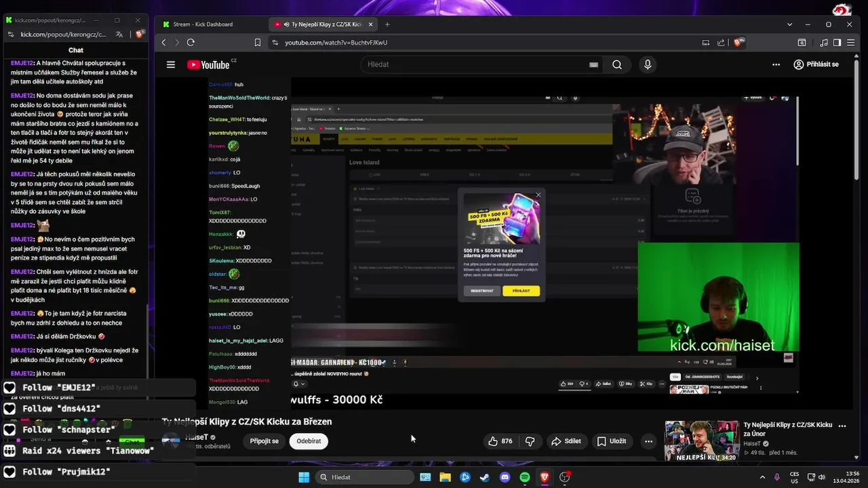Like the video with 876 likes
This screenshot has height=488, width=868.
pos(500,441)
